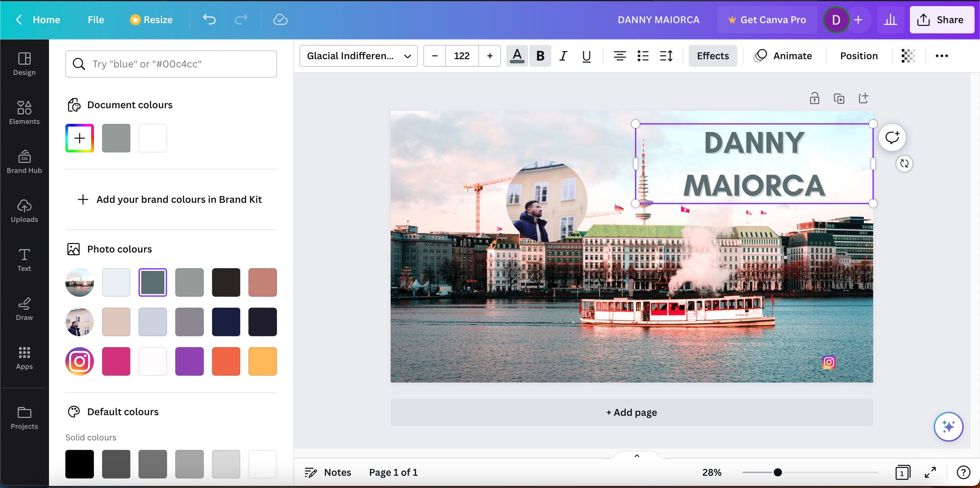Screen dimensions: 980x488
Task: Expand more toolbar options via ellipsis
Action: (942, 56)
